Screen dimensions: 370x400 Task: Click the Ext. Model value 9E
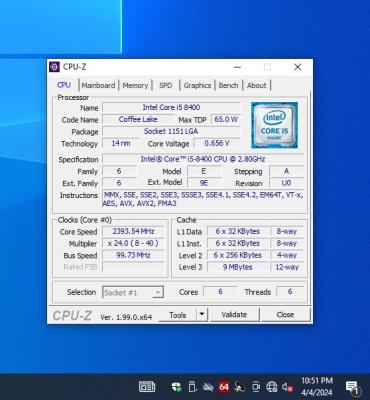204,183
